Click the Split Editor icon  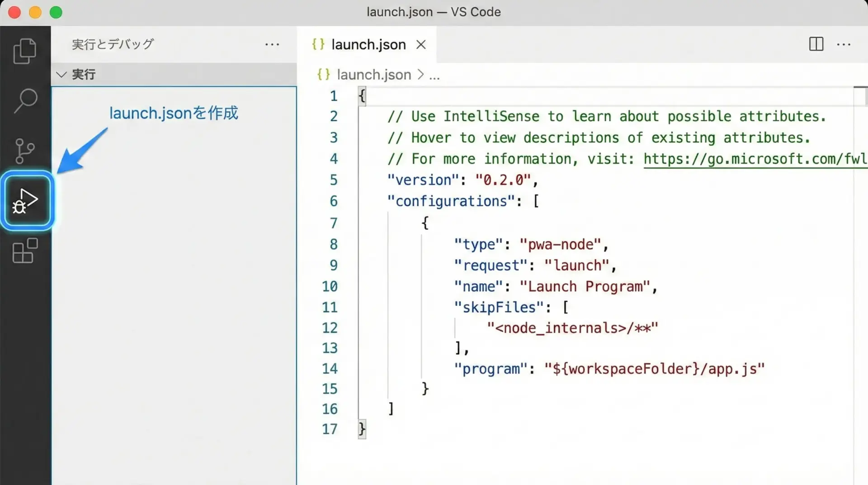(x=816, y=44)
